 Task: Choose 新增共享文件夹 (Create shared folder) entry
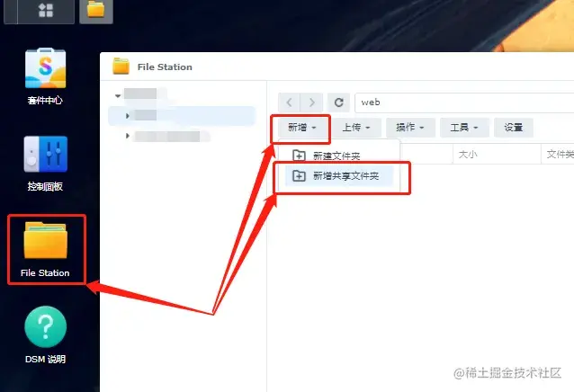338,176
